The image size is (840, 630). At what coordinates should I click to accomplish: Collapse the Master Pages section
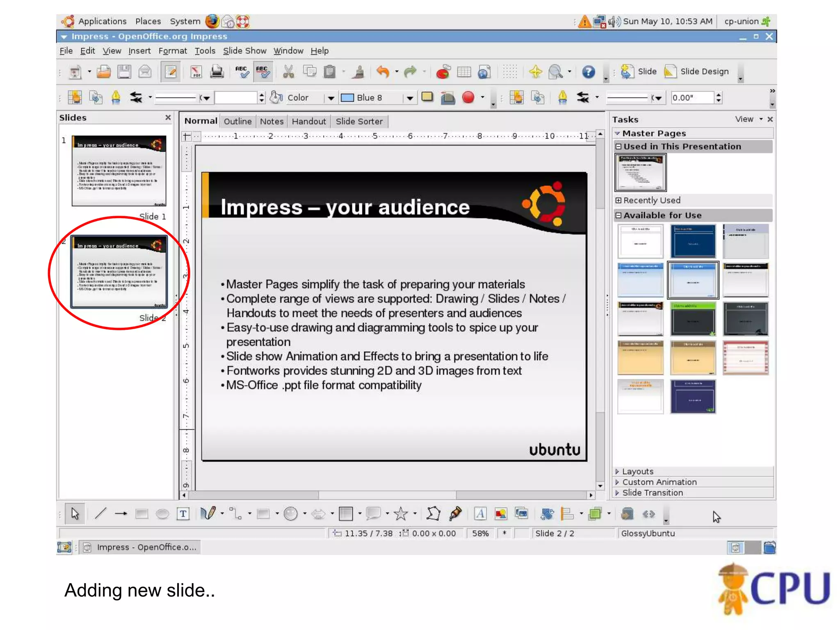click(617, 133)
